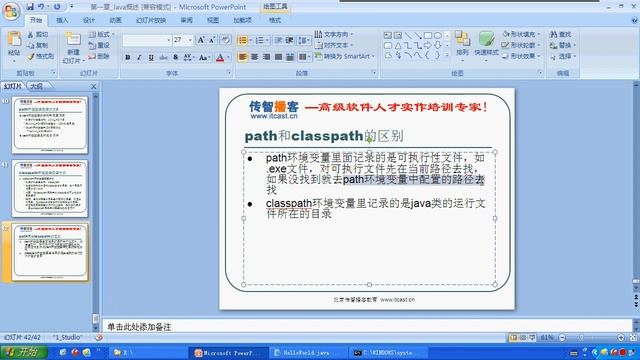Open align text (对齐文本) dropdown
The height and width of the screenshot is (360, 640).
pos(334,45)
